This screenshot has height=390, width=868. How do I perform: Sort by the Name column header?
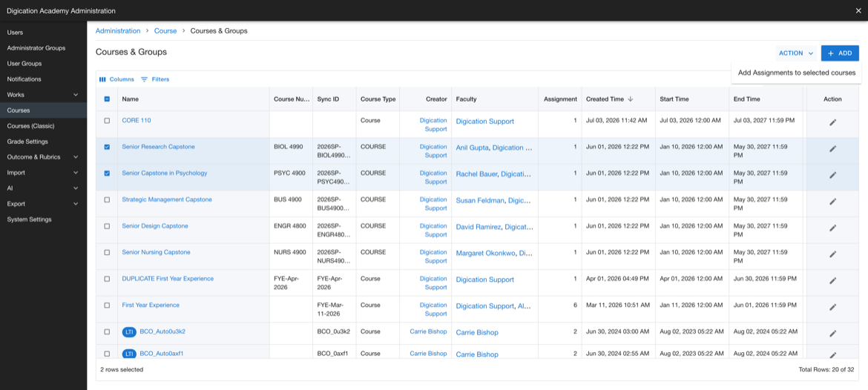(x=130, y=99)
